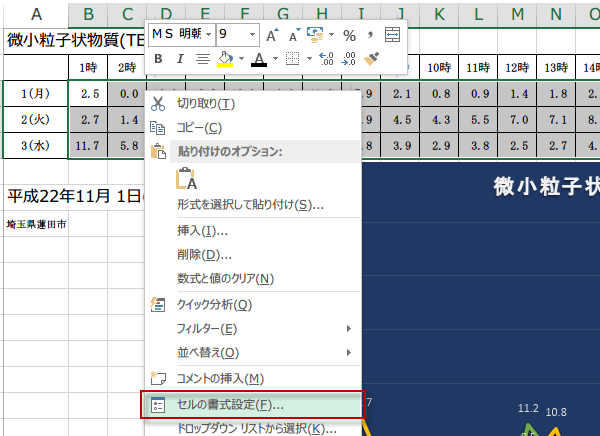Screen dimensions: 600x436
Task: Click the paste clipboard A option icon
Action: click(186, 178)
